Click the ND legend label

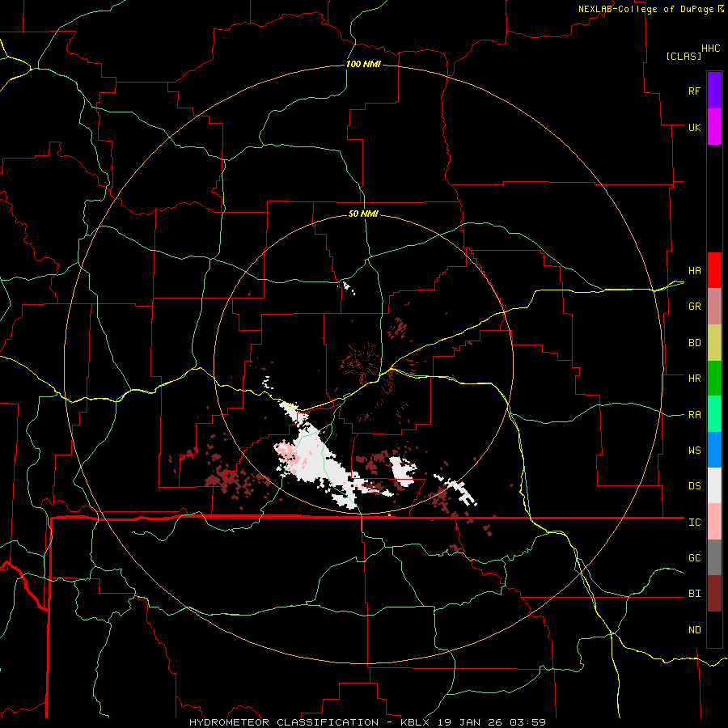tap(694, 630)
